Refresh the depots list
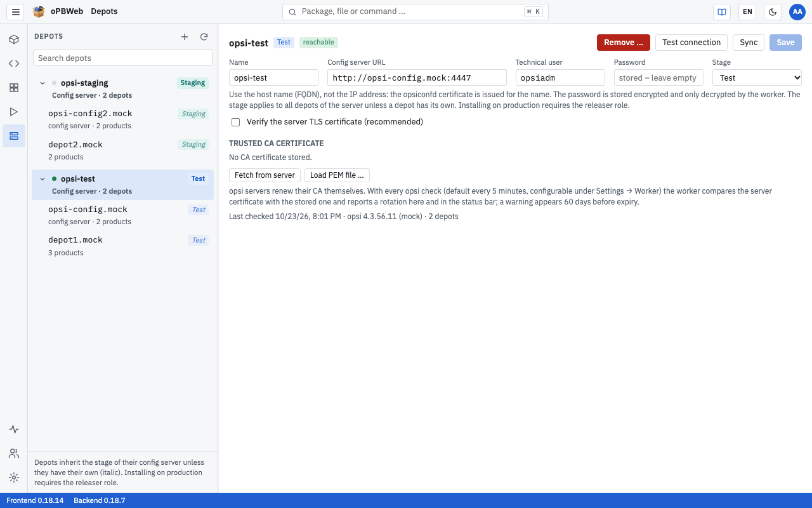Screen dimensions: 812x508 click(x=204, y=37)
